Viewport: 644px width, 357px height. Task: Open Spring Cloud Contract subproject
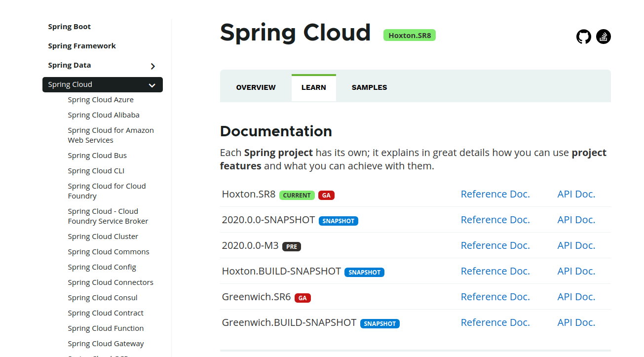[x=106, y=313]
